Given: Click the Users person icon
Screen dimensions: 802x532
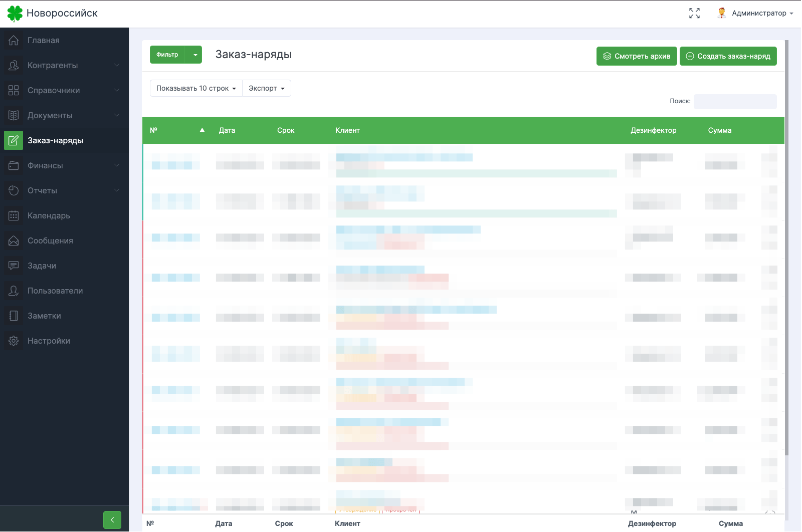Looking at the screenshot, I should (x=14, y=291).
